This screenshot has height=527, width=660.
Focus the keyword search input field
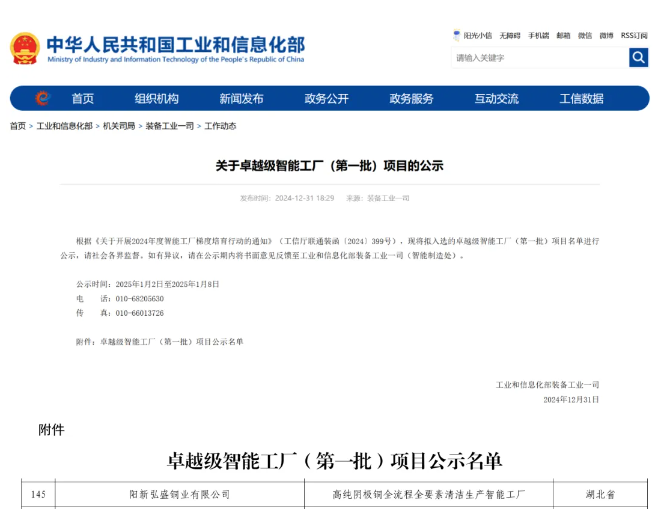click(x=539, y=58)
